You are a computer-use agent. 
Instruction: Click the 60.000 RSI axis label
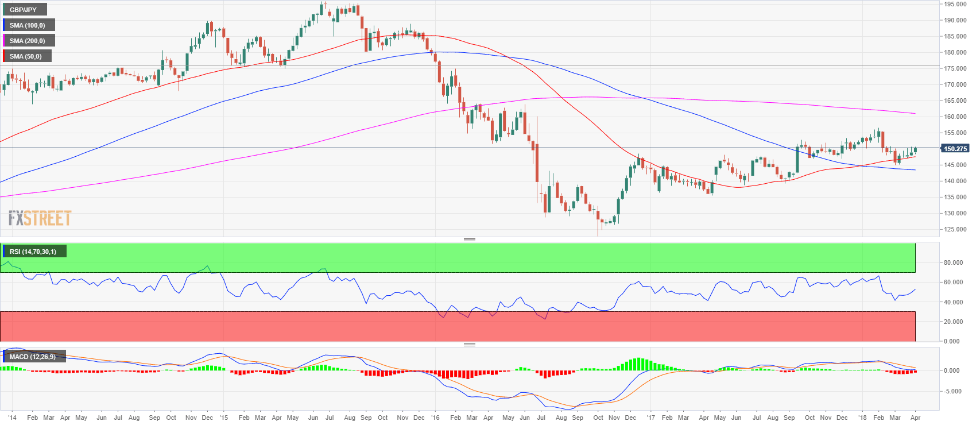[954, 283]
